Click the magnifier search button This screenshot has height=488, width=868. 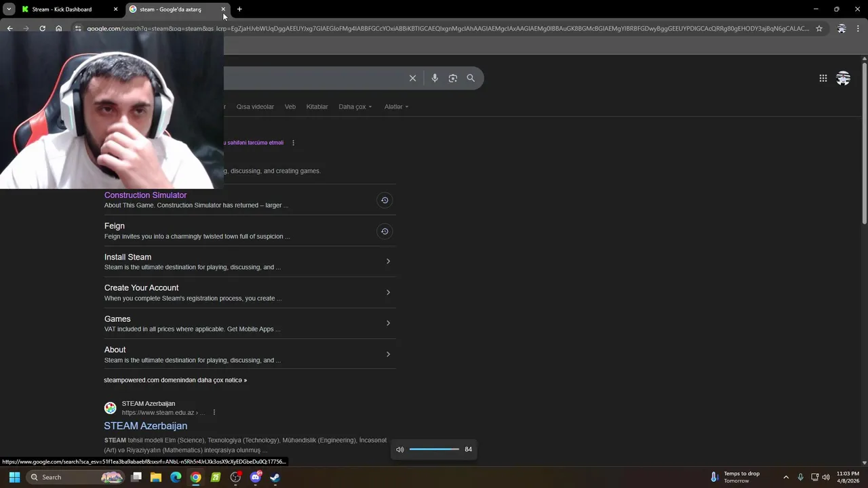pyautogui.click(x=471, y=78)
